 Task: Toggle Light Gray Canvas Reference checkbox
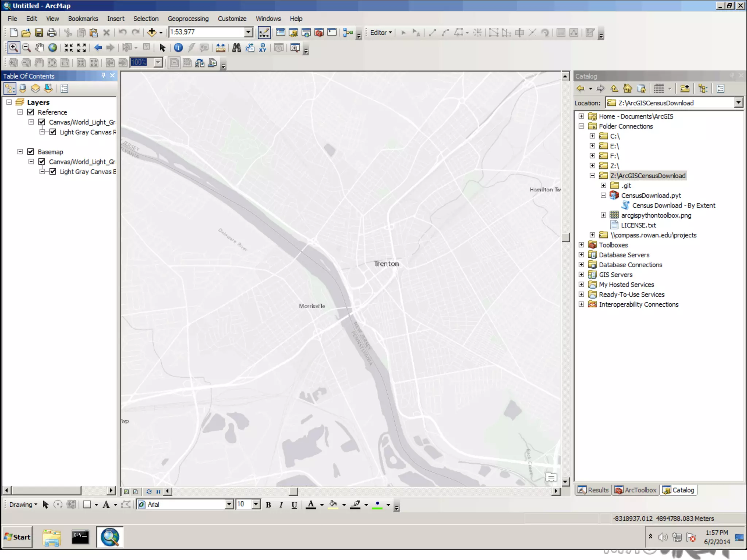click(53, 132)
